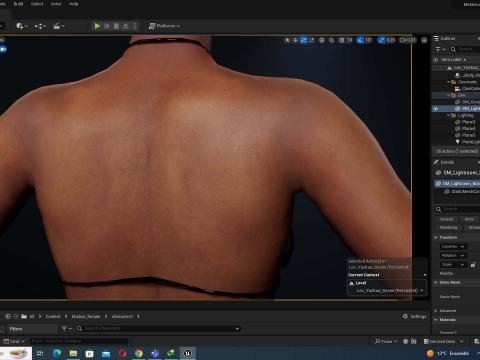Open the Trace dropdown in the status bar
Image resolution: width=480 pixels, height=360 pixels.
coord(386,341)
